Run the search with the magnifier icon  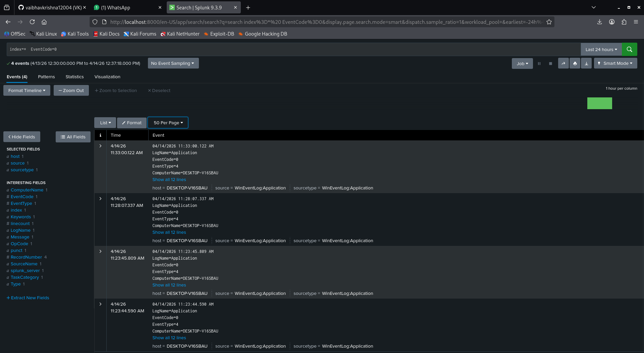pos(629,49)
